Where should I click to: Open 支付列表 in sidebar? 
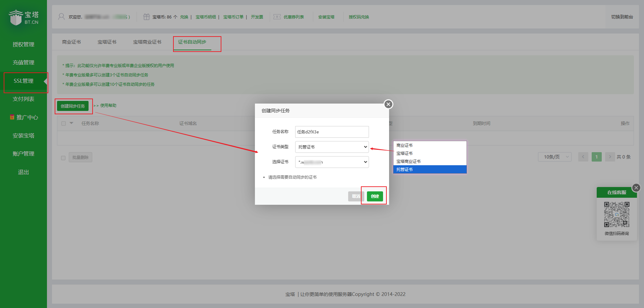click(23, 99)
